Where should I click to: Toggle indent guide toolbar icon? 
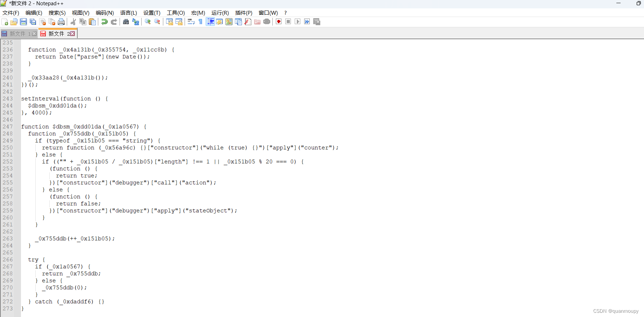(210, 22)
